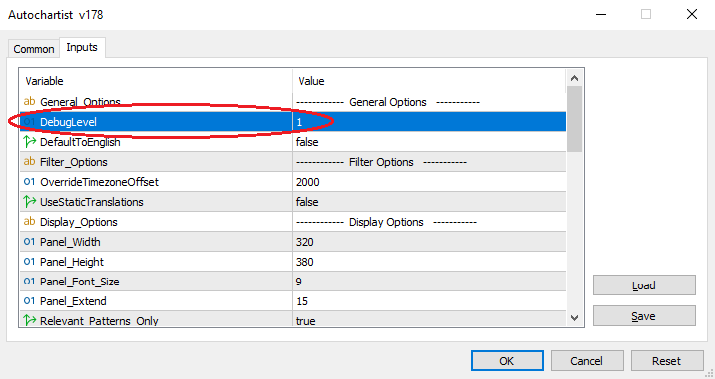The width and height of the screenshot is (715, 379).
Task: Click the Variable column header
Action: (x=156, y=81)
